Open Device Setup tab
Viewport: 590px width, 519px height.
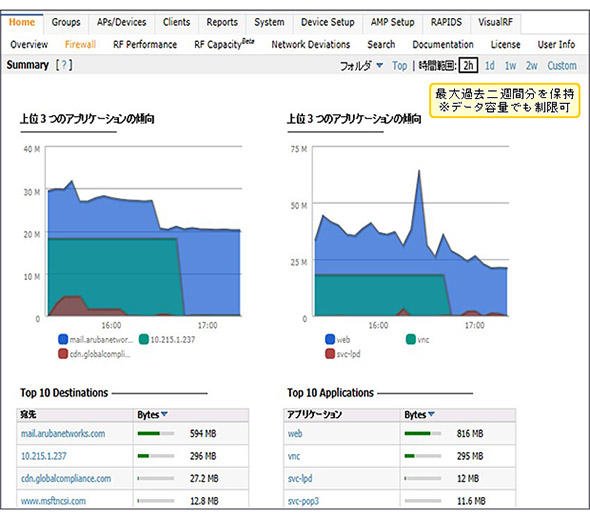point(327,22)
